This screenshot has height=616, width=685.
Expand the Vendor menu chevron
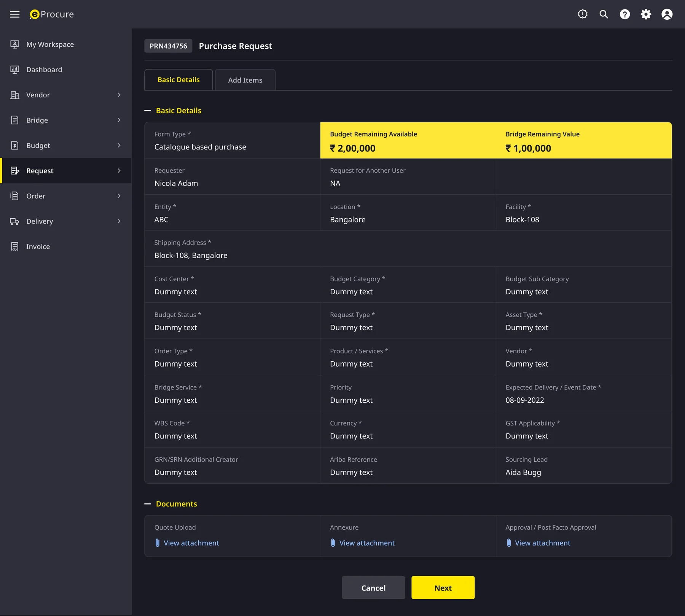[x=119, y=95]
